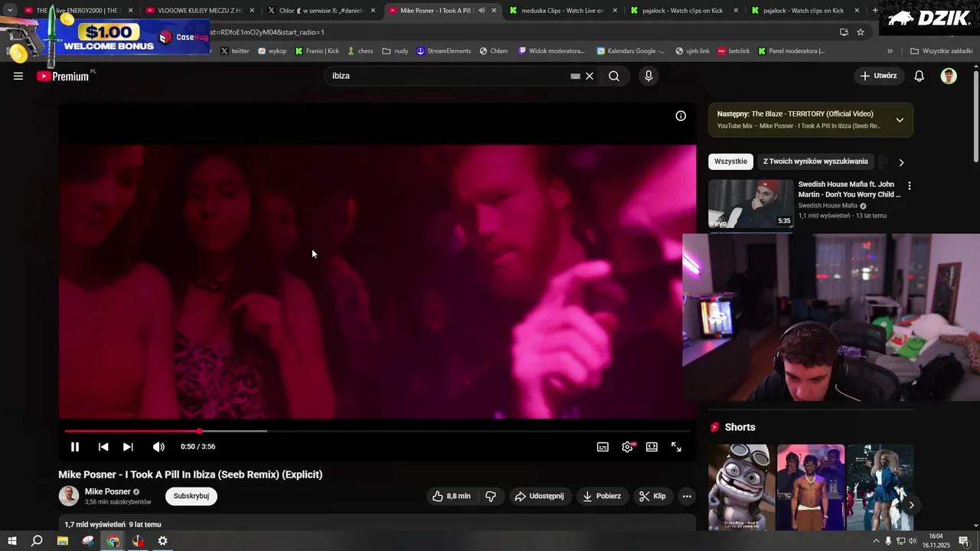
Task: Click the 'Utwórz' create button
Action: coord(879,76)
